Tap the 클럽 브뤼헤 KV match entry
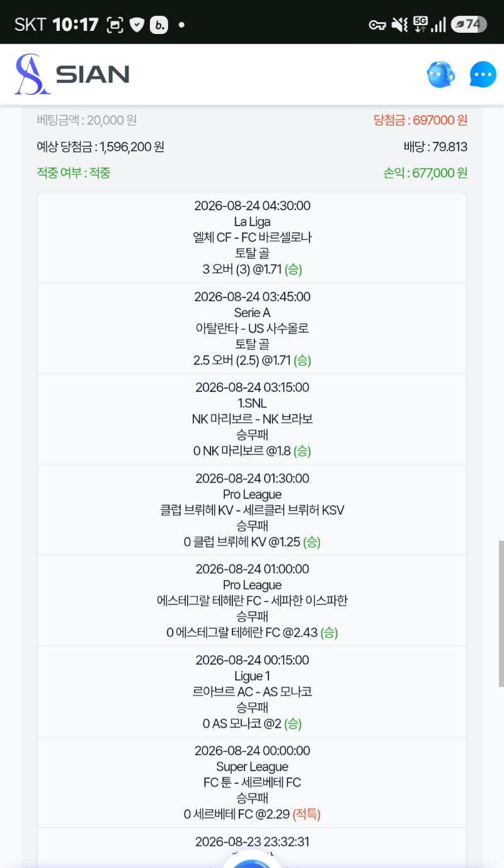Viewport: 504px width, 868px height. (x=252, y=510)
